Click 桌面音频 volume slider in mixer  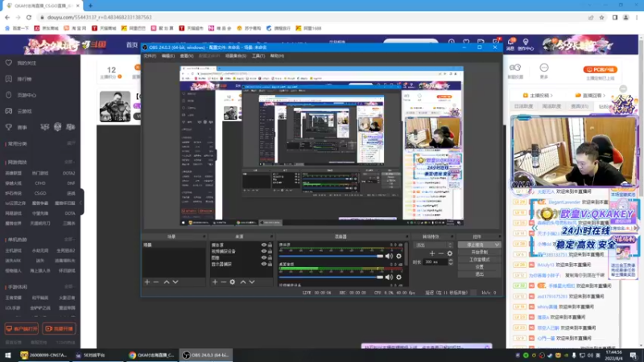point(331,277)
